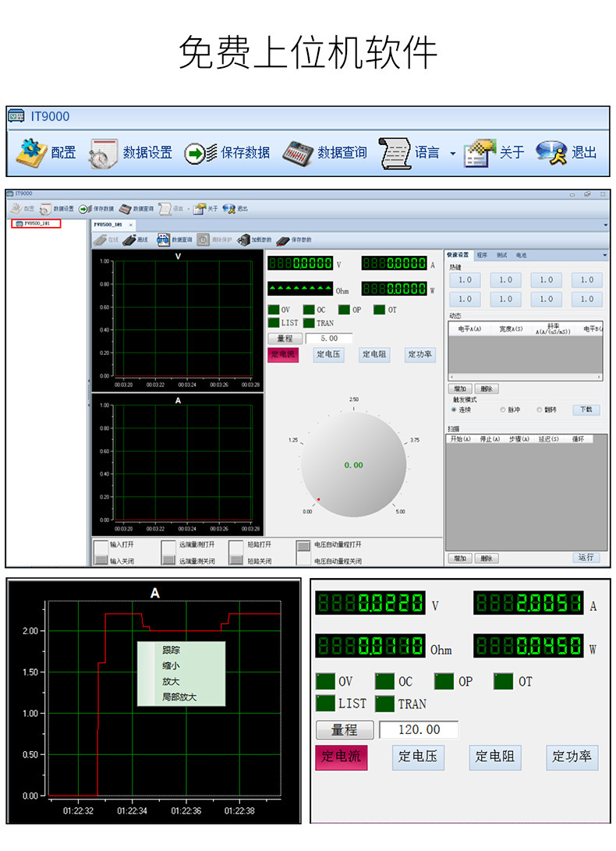The width and height of the screenshot is (616, 851).
Task: Switch to the 程序 tab
Action: pos(482,255)
